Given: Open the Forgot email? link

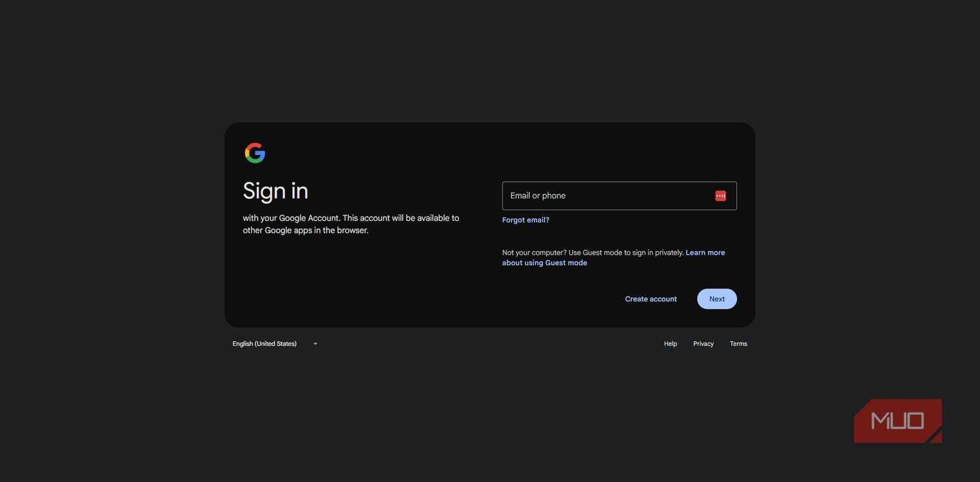Looking at the screenshot, I should tap(526, 220).
